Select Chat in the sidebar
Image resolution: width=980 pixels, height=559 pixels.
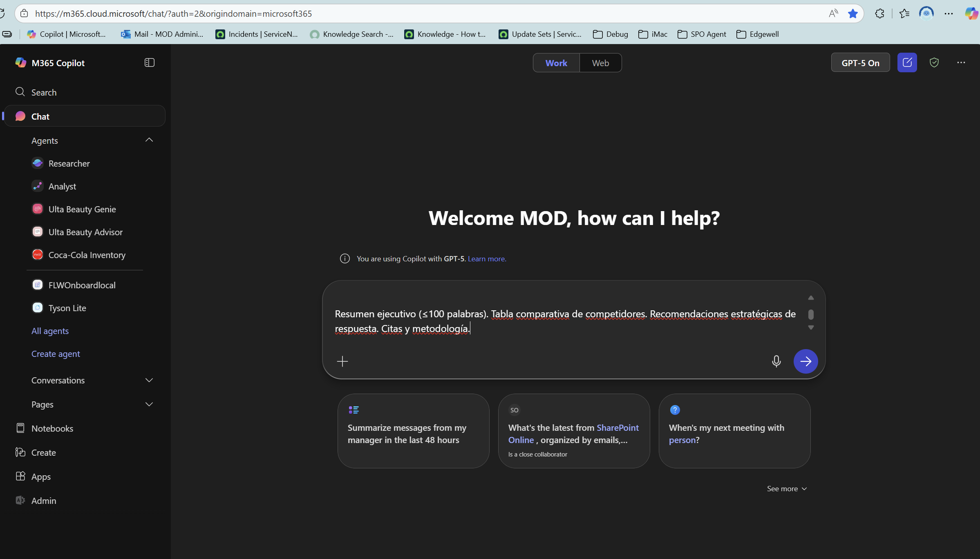tap(40, 116)
